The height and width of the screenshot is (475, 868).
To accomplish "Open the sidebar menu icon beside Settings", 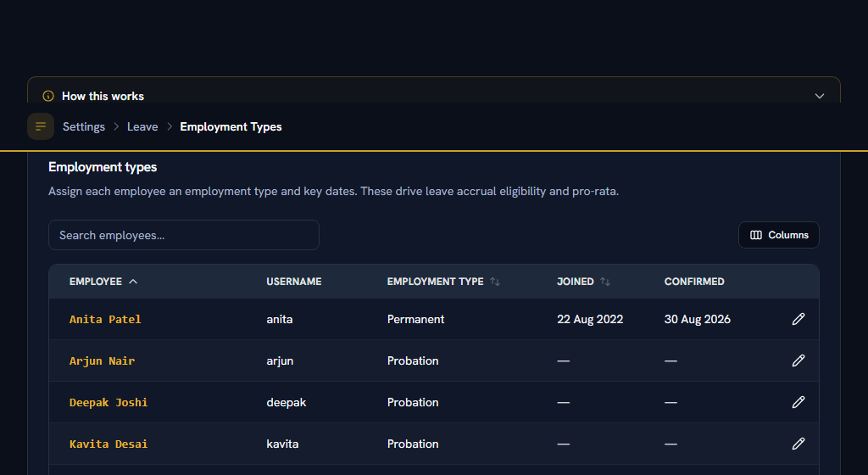I will (x=41, y=126).
